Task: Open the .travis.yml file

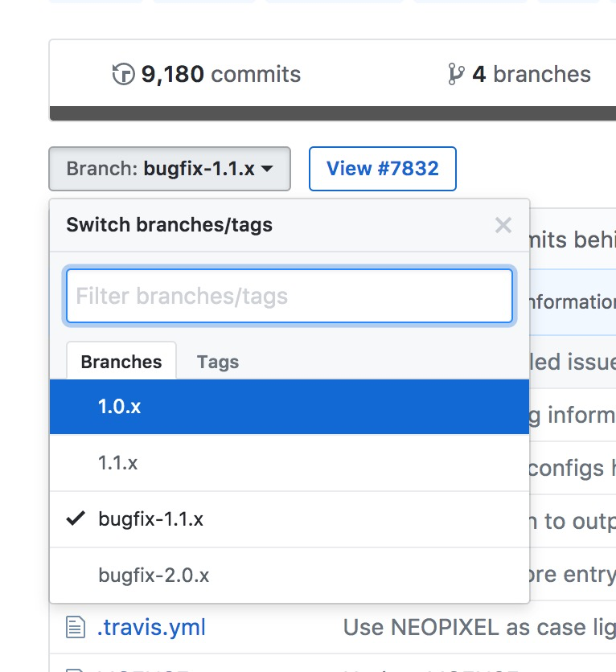Action: 151,628
